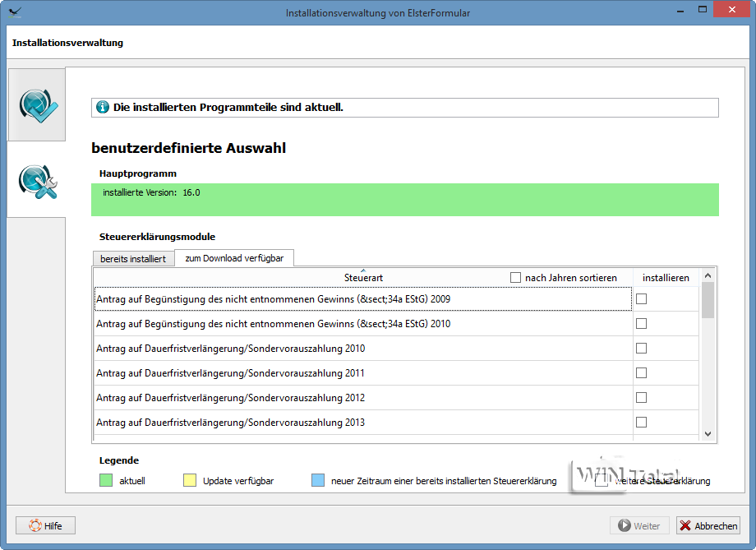Select row 'Antrag auf Begünstigung ... 2009'

tap(363, 299)
